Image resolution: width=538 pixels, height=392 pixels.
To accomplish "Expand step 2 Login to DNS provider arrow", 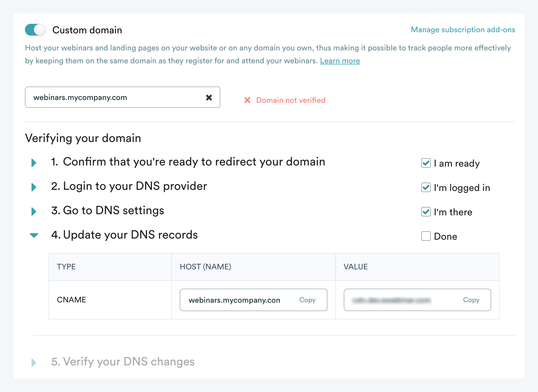I will (34, 187).
